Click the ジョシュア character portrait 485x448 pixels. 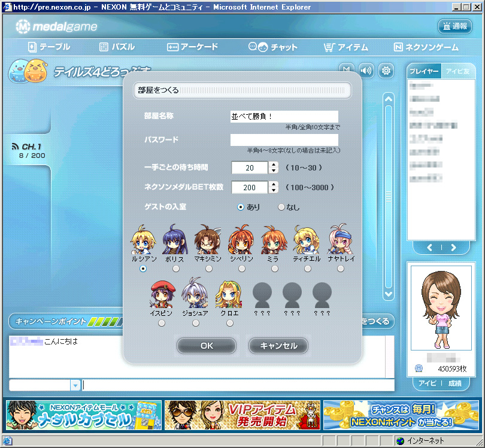195,293
